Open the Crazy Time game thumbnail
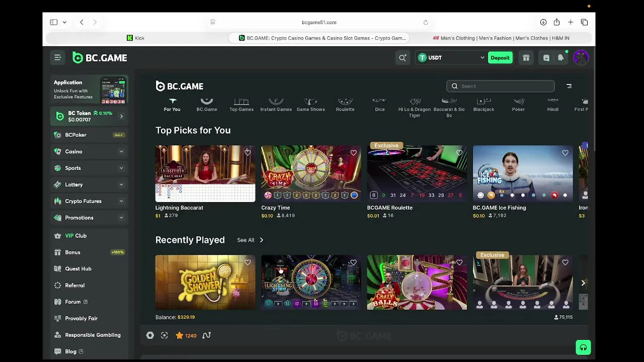 311,173
